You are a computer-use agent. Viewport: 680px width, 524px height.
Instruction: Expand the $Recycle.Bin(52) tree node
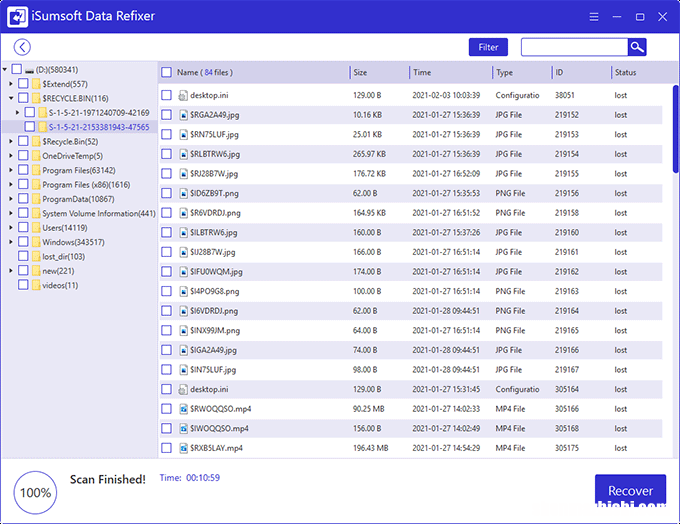click(11, 141)
